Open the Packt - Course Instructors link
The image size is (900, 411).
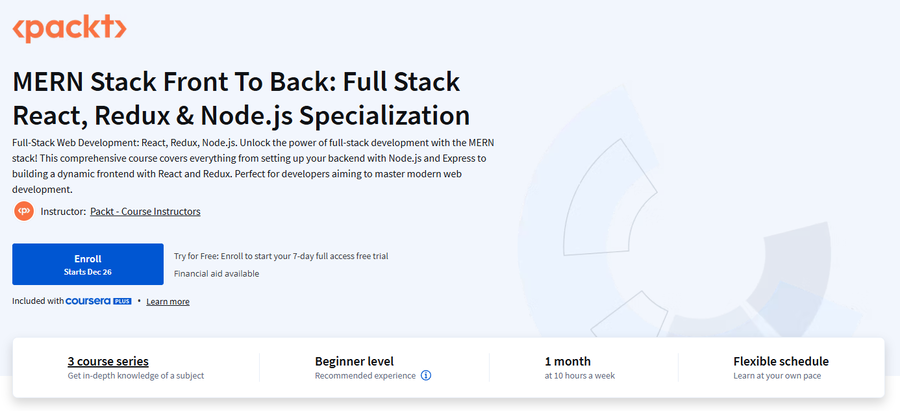pos(145,211)
